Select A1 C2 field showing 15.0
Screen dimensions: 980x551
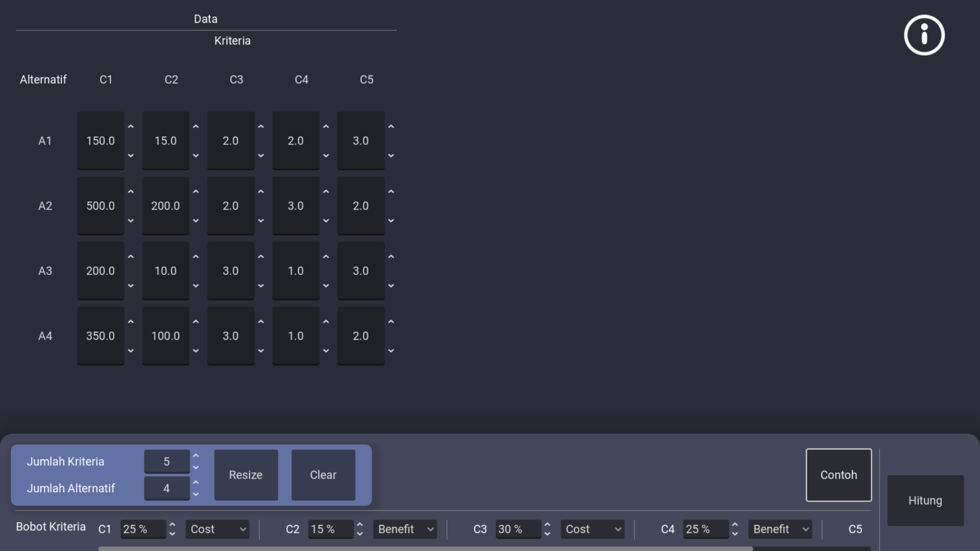click(x=165, y=141)
